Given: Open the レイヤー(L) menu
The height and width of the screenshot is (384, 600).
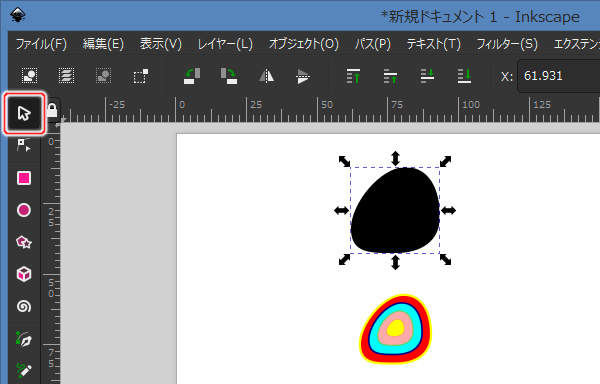Looking at the screenshot, I should (225, 44).
